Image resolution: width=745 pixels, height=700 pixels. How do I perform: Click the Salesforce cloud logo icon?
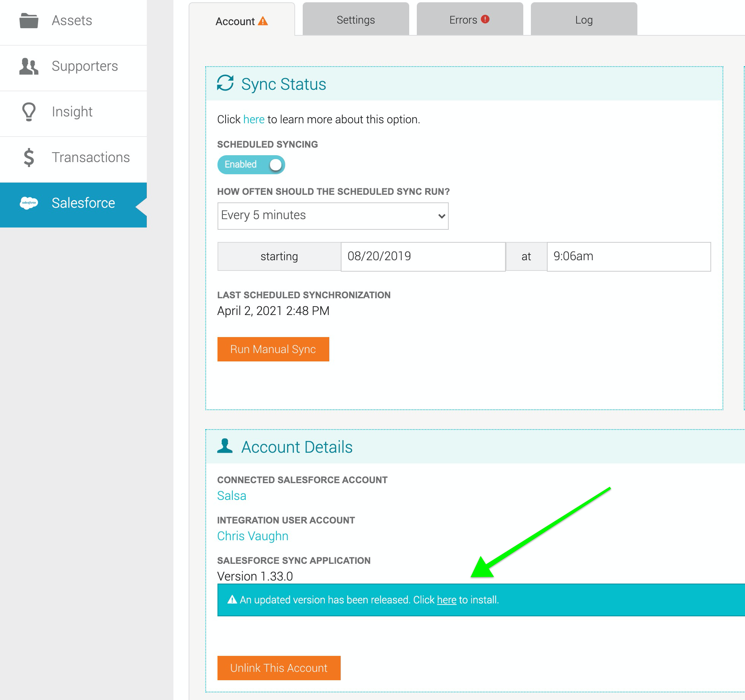[29, 203]
